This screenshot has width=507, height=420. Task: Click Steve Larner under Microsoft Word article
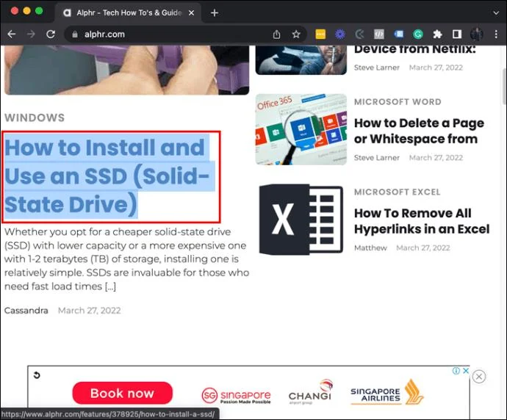coord(377,158)
